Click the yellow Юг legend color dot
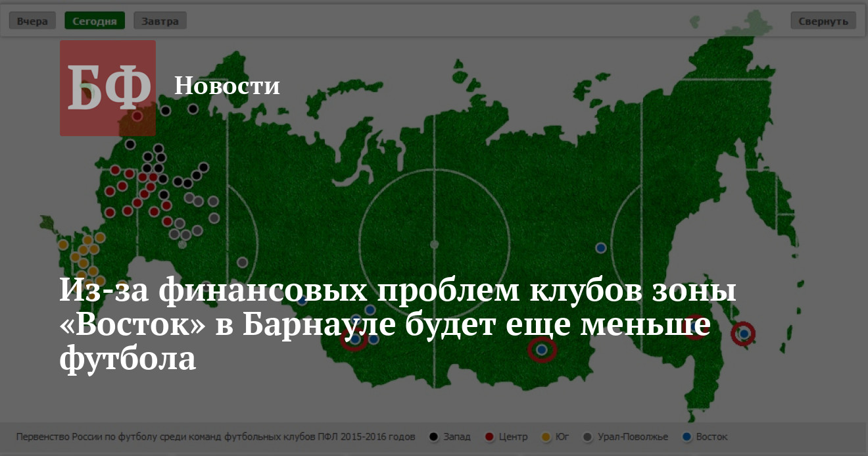The height and width of the screenshot is (456, 868). pos(545,437)
